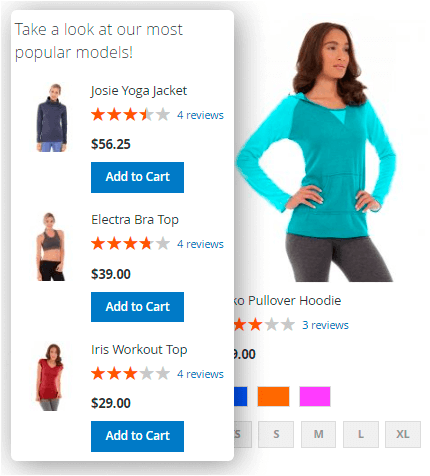Viewport: 430px width, 476px height.
Task: Add Josie Yoga Jacket to cart
Action: point(137,177)
